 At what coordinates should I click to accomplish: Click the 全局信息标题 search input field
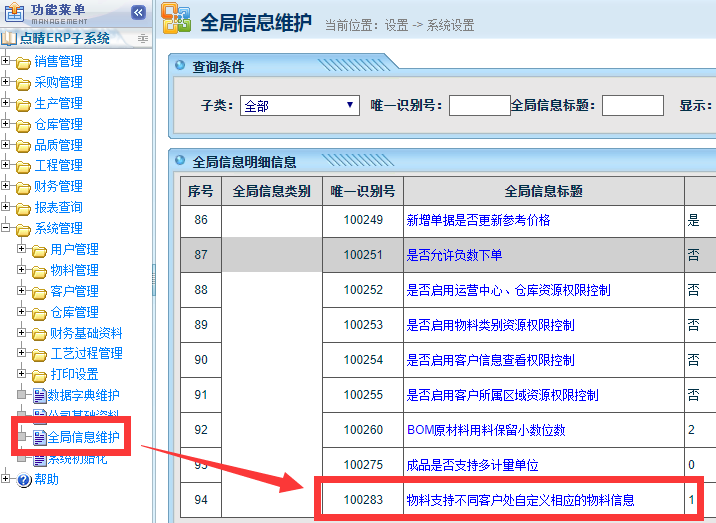point(632,105)
